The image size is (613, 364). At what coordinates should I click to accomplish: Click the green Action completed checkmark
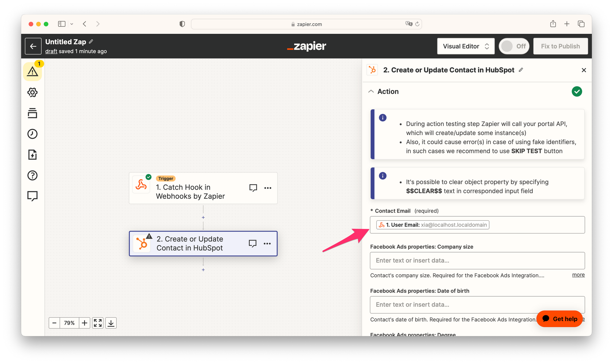pyautogui.click(x=577, y=91)
